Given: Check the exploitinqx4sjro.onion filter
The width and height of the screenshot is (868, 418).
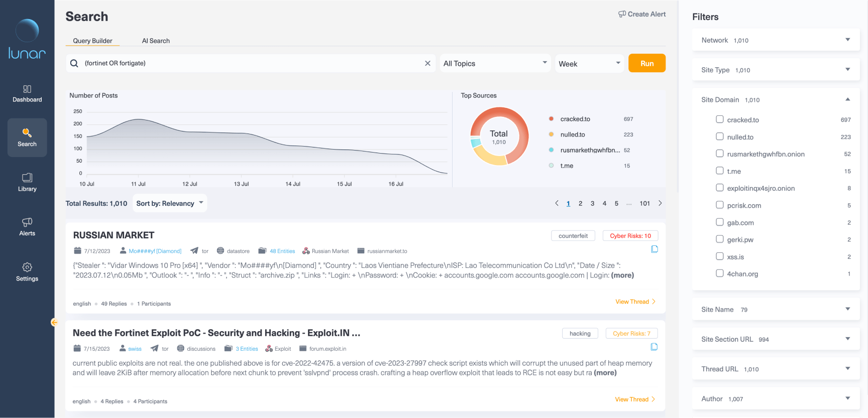Looking at the screenshot, I should (x=720, y=188).
